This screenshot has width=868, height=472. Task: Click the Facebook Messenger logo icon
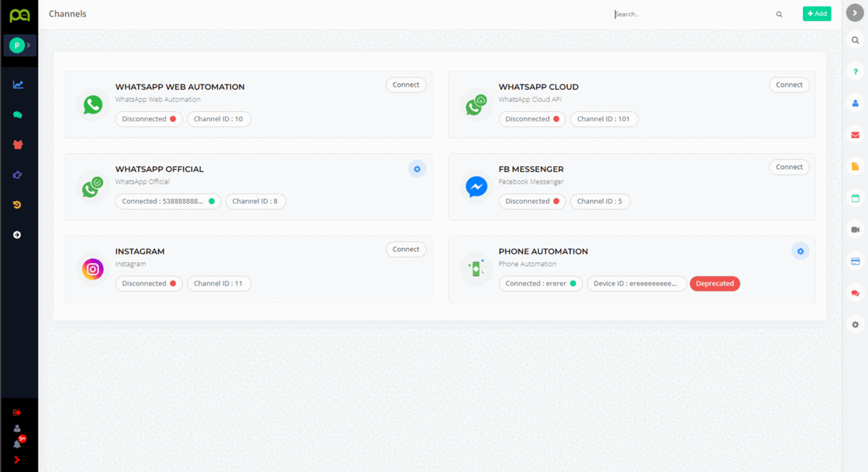click(476, 187)
